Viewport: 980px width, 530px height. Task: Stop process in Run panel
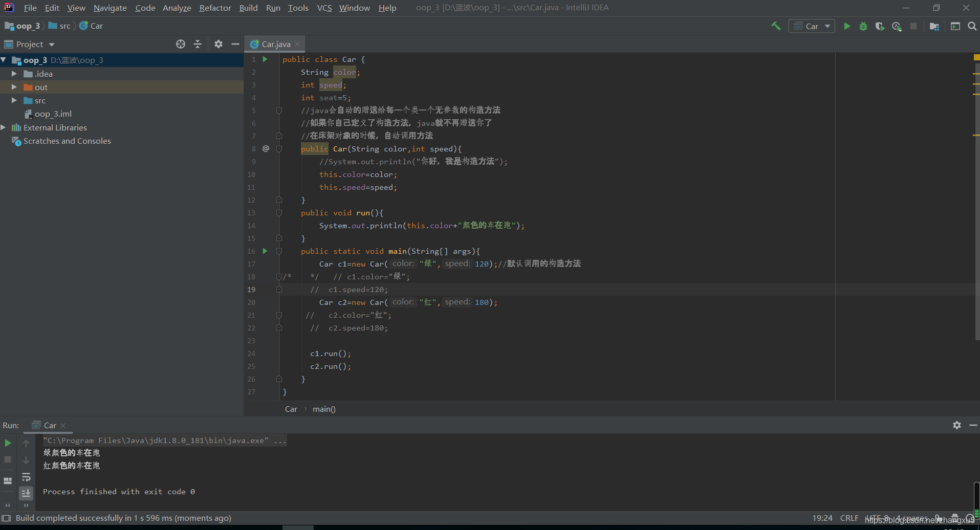click(x=8, y=459)
